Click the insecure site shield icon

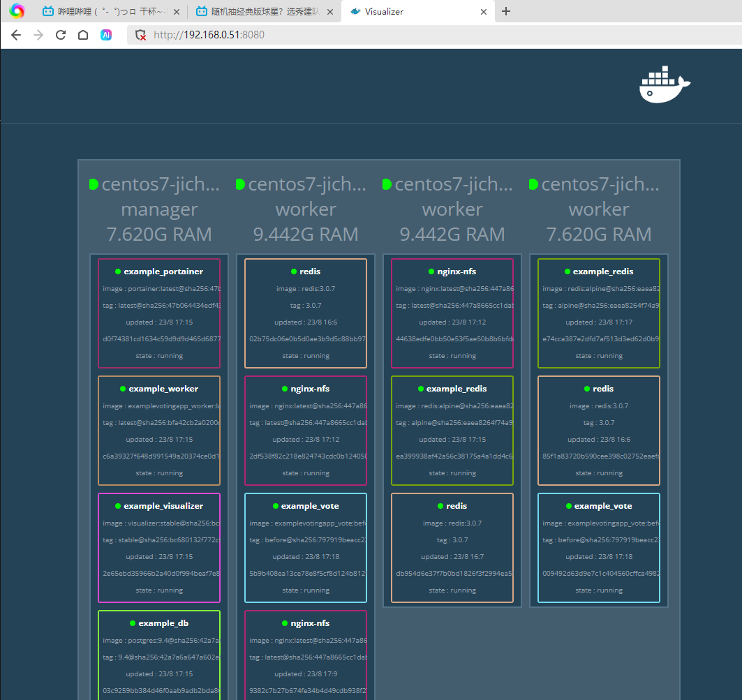[140, 35]
